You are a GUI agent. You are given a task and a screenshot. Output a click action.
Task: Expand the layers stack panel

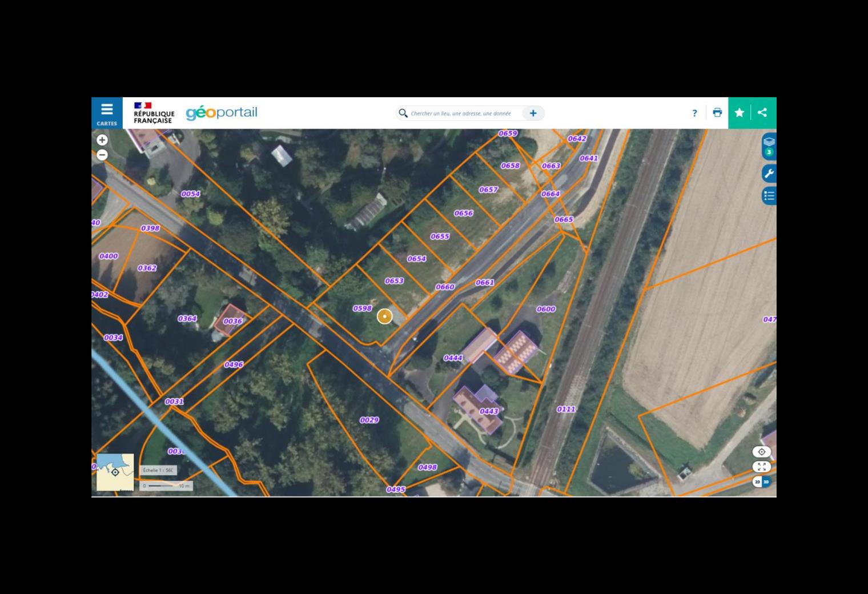click(x=769, y=146)
